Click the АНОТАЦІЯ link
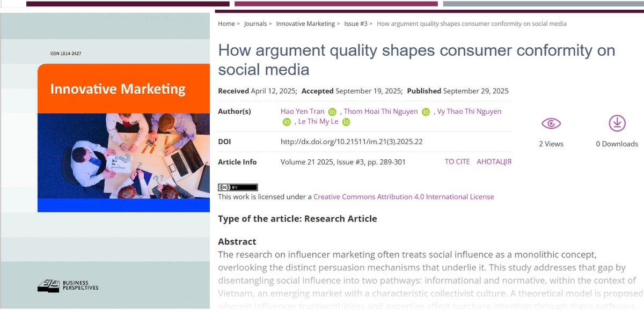Screen dimensions: 644x310 (x=494, y=162)
